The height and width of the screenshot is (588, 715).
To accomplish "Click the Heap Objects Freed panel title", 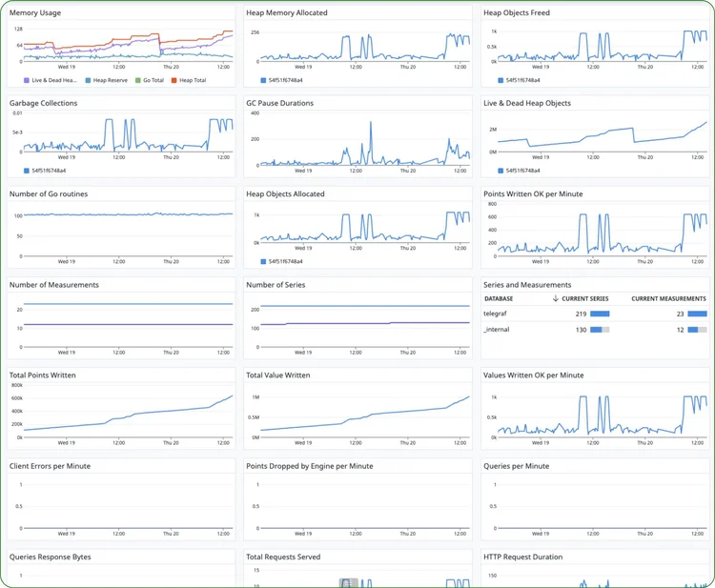I will [517, 12].
